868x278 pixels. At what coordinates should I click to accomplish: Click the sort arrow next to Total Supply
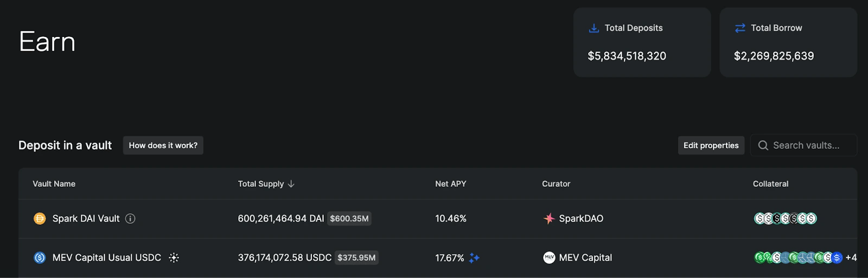(291, 184)
